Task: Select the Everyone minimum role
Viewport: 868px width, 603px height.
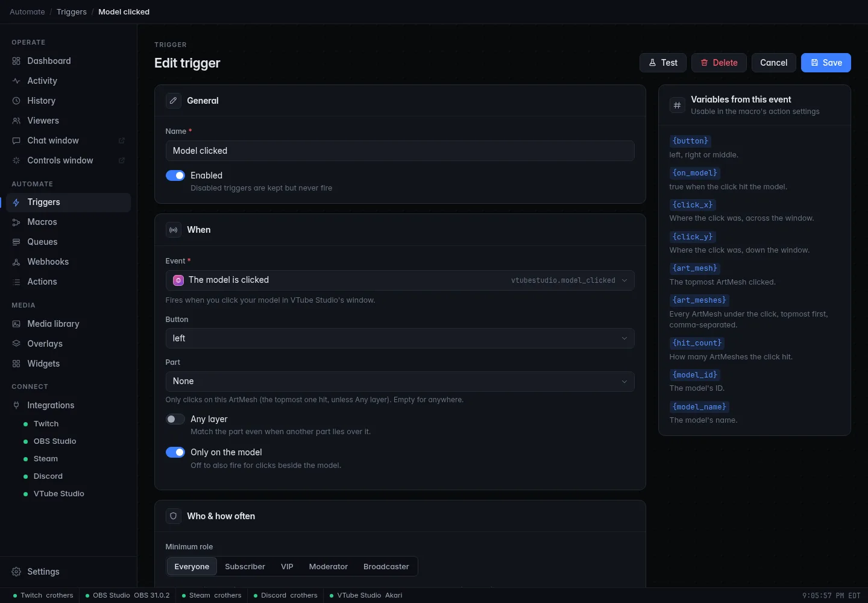Action: click(x=192, y=567)
